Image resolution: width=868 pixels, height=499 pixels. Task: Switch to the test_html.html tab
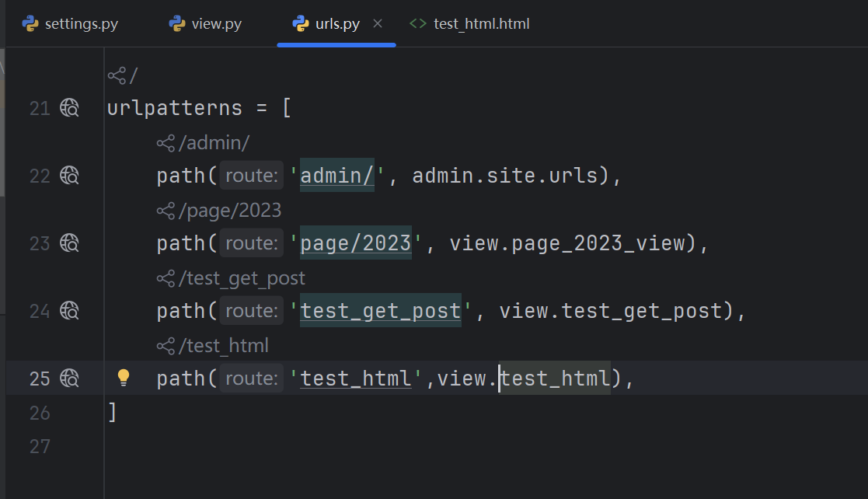471,24
